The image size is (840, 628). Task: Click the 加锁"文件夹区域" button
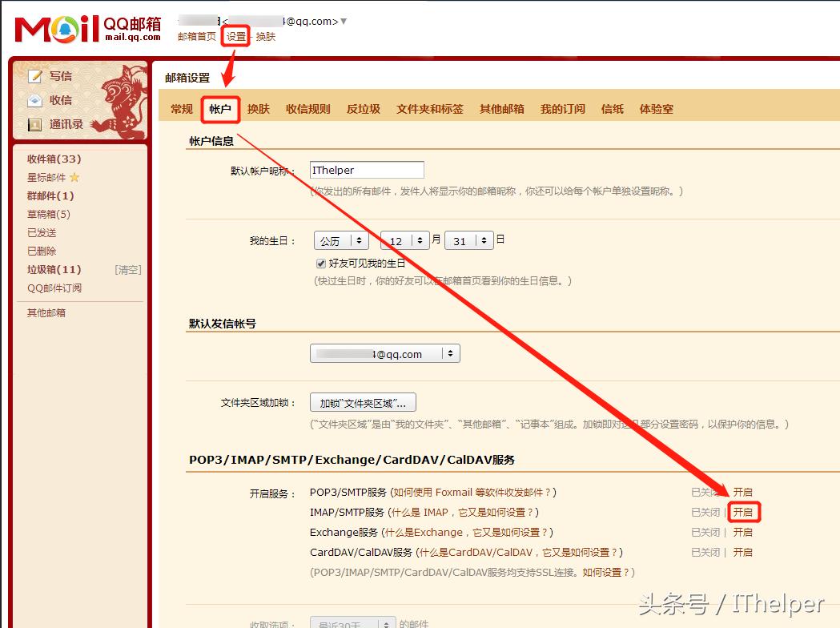coord(363,402)
